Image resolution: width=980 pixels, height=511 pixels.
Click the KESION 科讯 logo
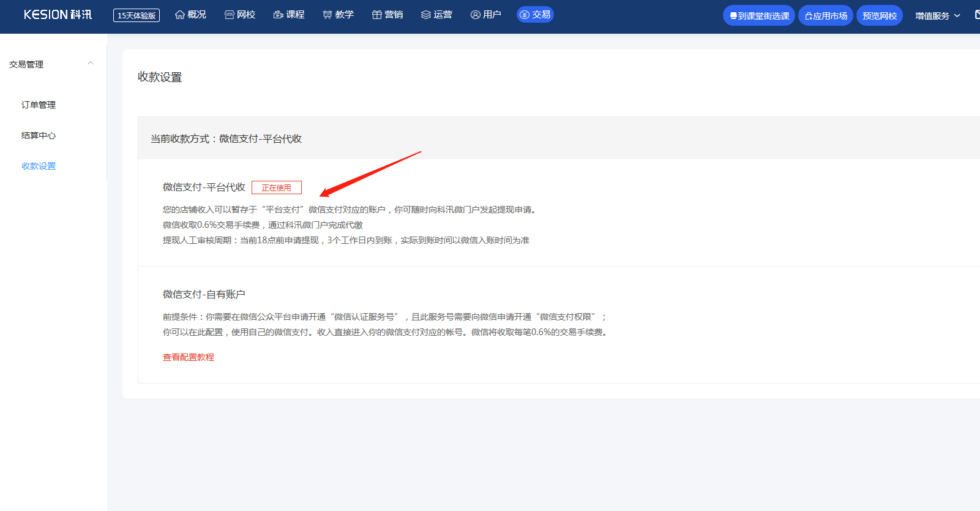tap(58, 15)
